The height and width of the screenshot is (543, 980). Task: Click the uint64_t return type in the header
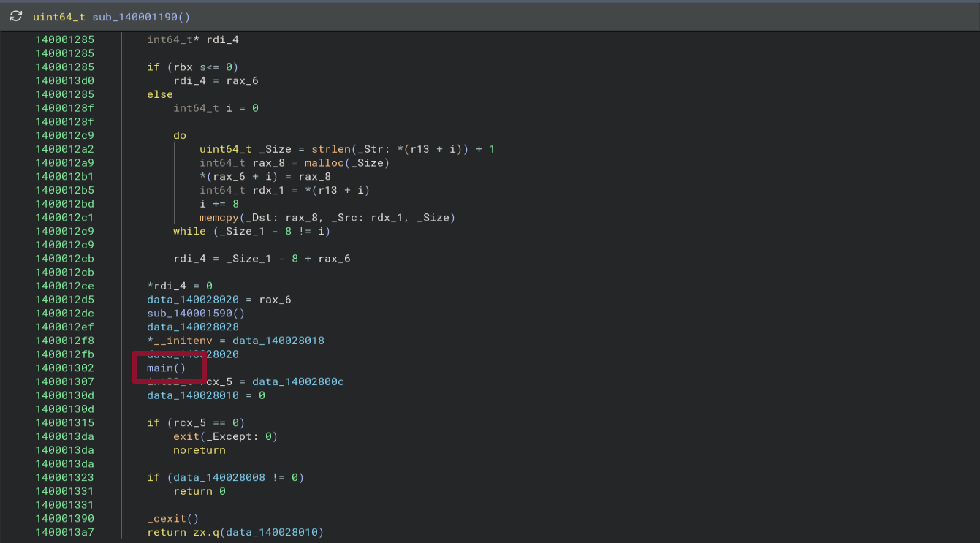tap(59, 16)
